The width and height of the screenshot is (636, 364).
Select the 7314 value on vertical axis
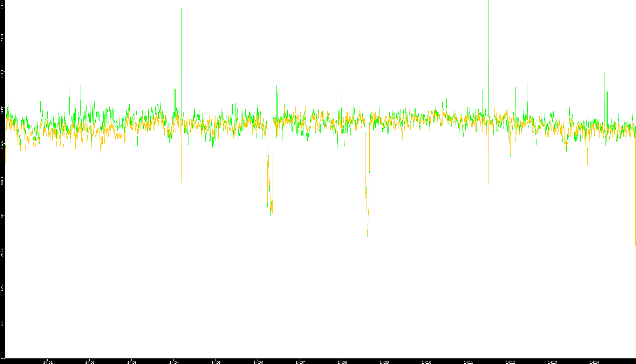coord(2,38)
